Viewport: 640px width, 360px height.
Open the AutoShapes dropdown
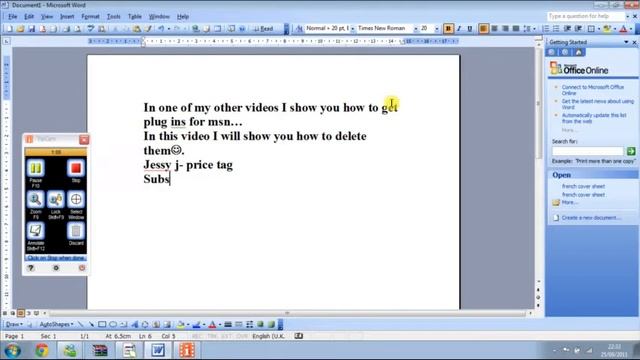(56, 324)
